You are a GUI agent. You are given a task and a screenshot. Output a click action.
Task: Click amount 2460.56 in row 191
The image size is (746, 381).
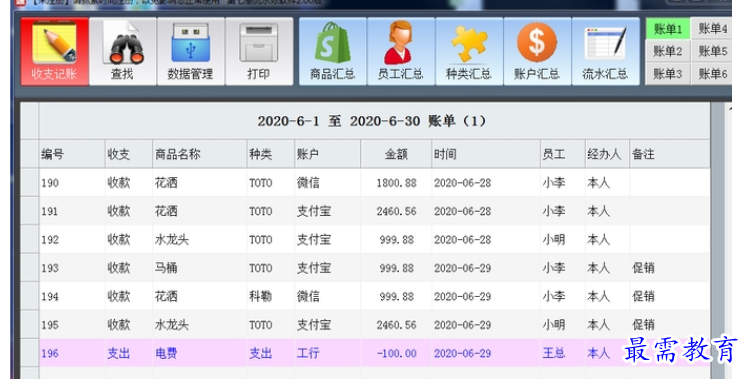[x=396, y=212]
